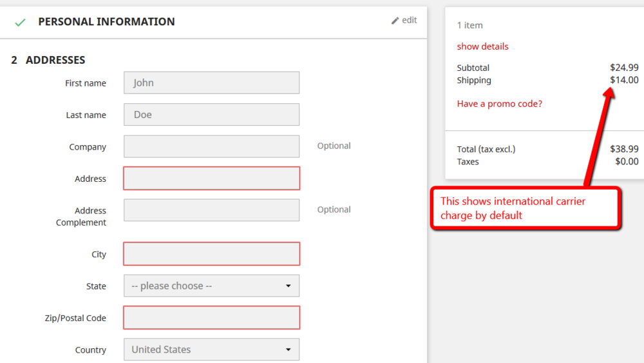644x363 pixels.
Task: Open the State dropdown
Action: 211,286
